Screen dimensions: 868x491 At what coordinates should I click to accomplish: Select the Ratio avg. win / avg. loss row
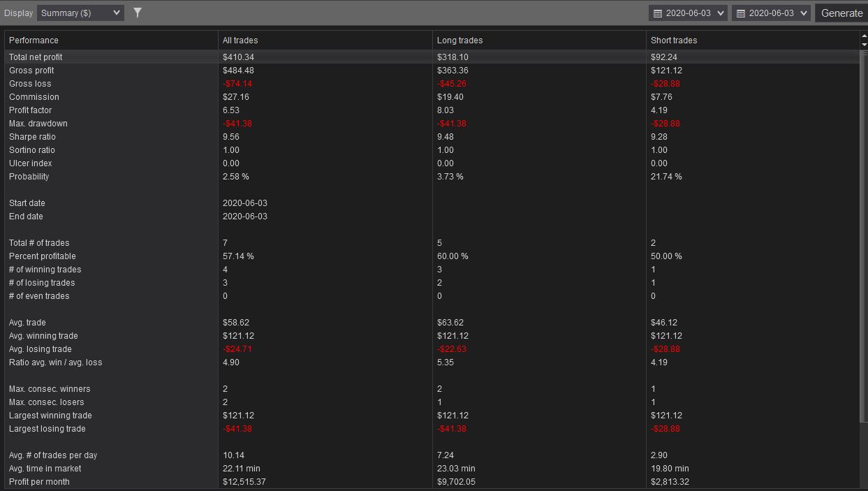(x=432, y=362)
